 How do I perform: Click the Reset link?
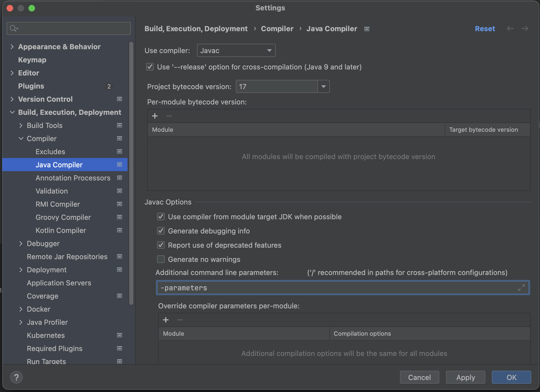(485, 29)
